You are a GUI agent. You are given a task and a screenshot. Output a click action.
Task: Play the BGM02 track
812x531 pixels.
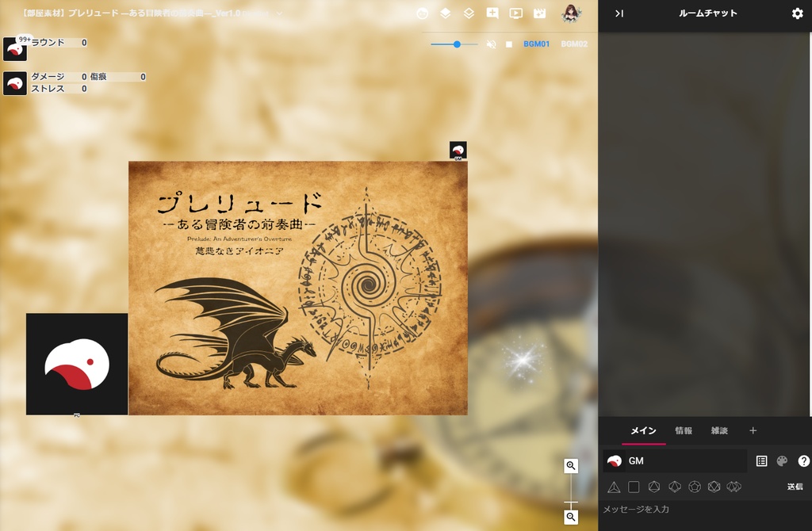click(575, 44)
